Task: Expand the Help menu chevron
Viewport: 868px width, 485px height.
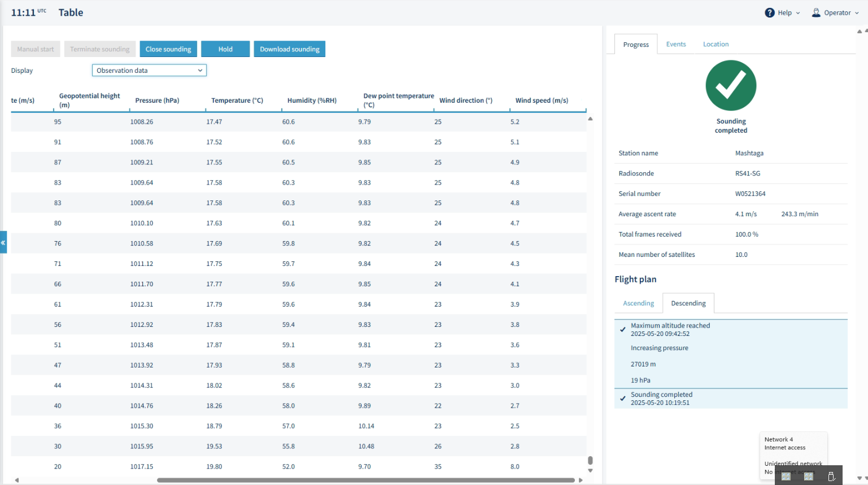Action: coord(798,13)
